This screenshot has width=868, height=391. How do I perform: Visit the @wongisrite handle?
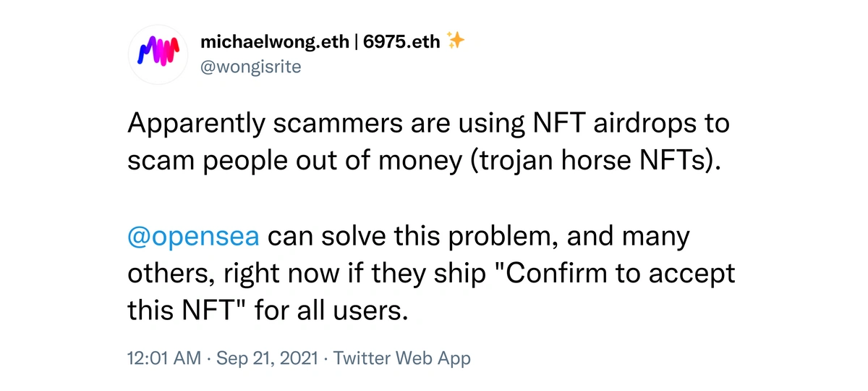click(250, 67)
